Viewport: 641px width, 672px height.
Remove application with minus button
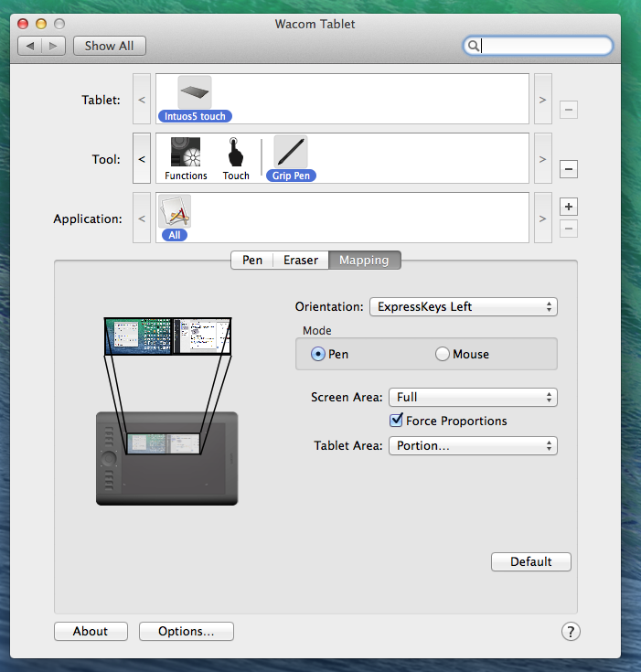(x=569, y=229)
